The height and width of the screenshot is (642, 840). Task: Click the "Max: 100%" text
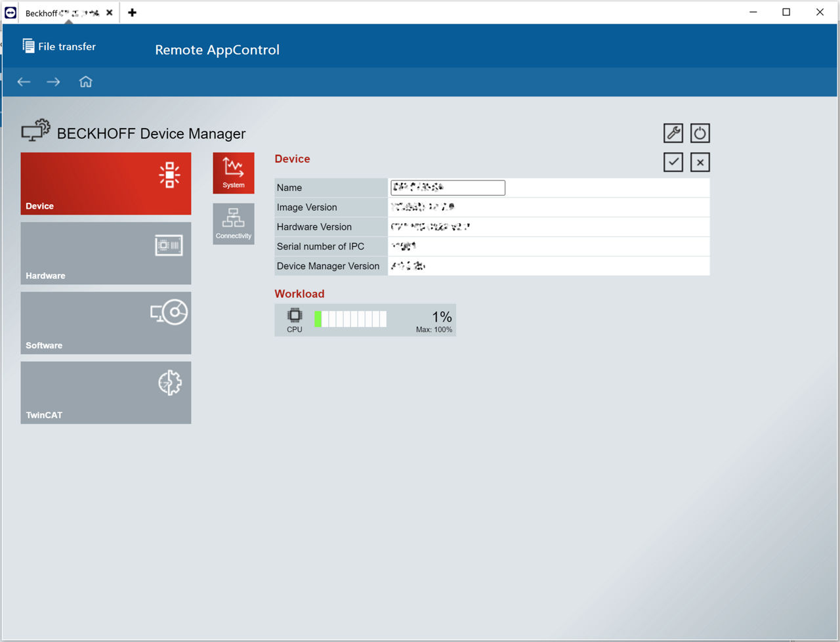click(434, 330)
